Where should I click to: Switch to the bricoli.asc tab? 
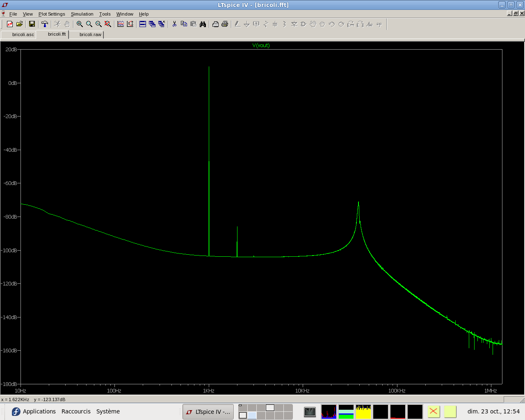click(x=18, y=35)
